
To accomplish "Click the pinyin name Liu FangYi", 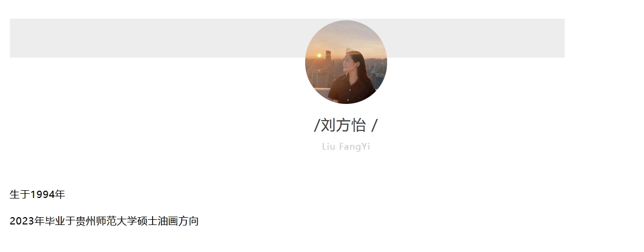I will 346,147.
